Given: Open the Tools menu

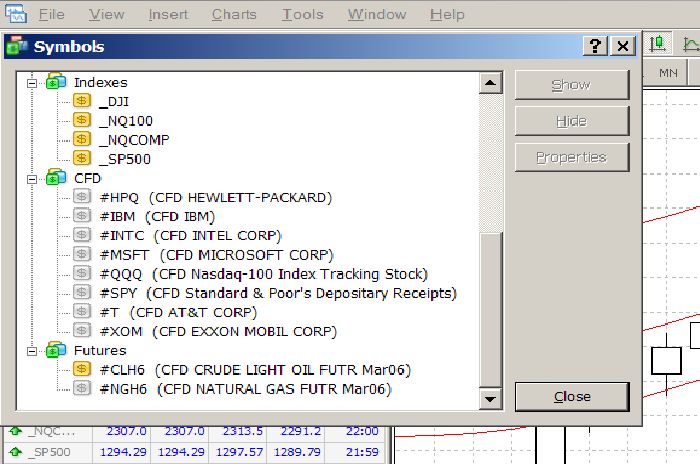Looking at the screenshot, I should click(x=303, y=14).
